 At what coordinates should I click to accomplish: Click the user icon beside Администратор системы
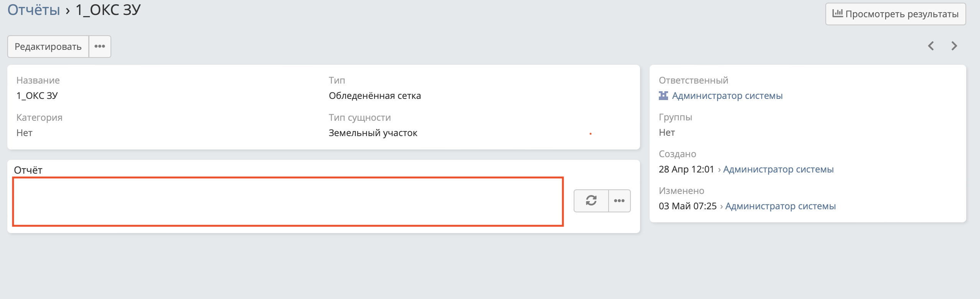tap(663, 95)
